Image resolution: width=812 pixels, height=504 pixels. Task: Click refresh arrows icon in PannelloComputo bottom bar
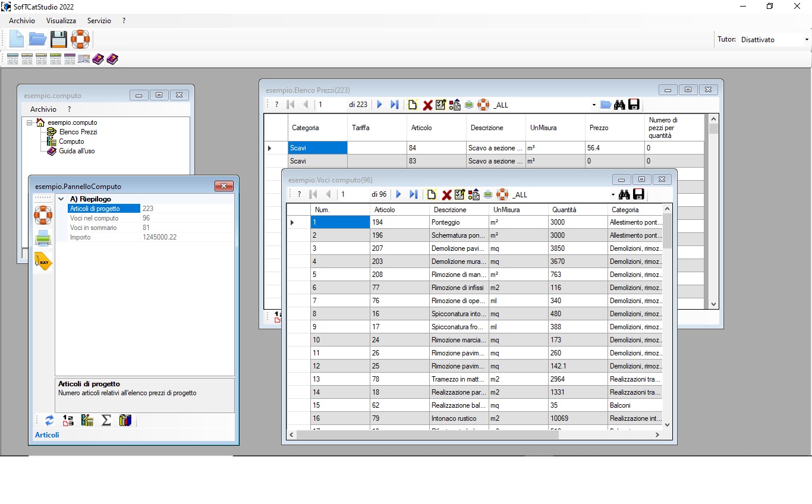(x=49, y=420)
